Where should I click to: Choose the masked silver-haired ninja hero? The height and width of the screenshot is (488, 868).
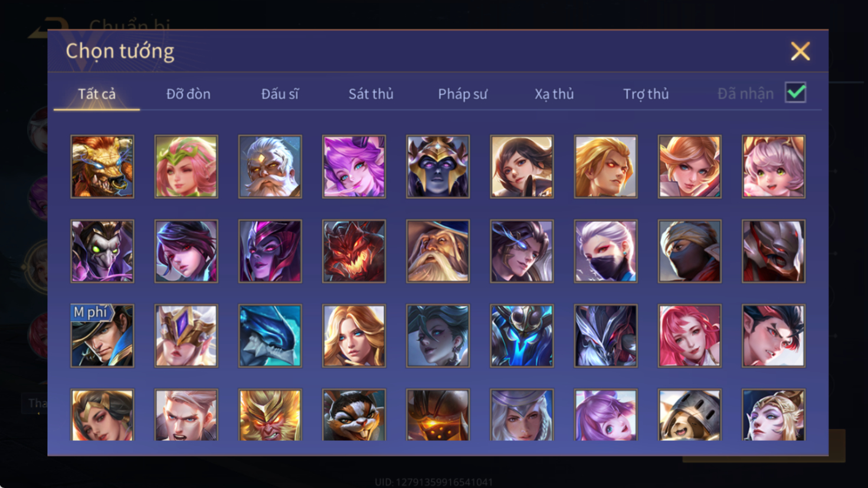click(x=605, y=251)
